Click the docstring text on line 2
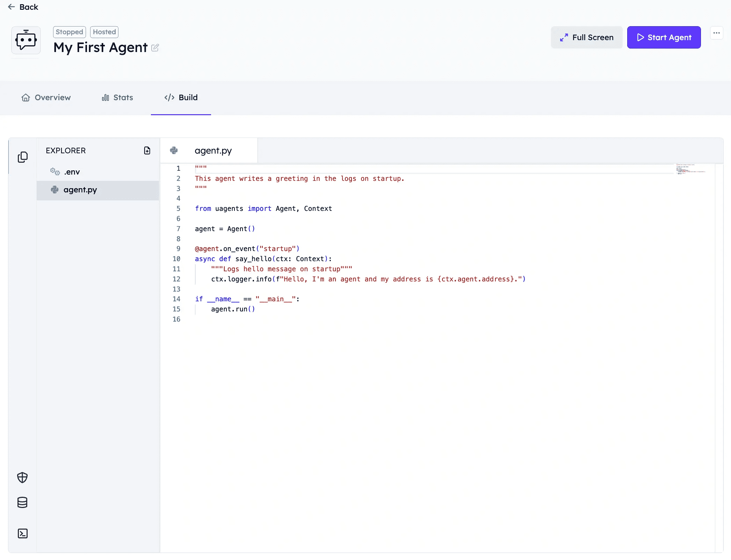731x560 pixels. [299, 178]
